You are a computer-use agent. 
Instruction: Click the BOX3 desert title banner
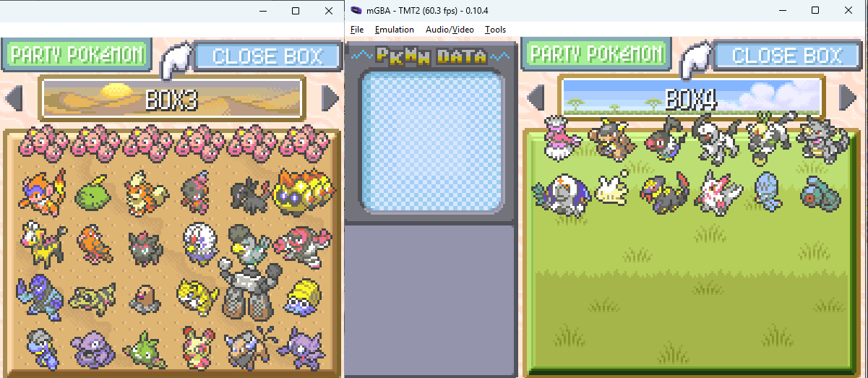(x=171, y=98)
